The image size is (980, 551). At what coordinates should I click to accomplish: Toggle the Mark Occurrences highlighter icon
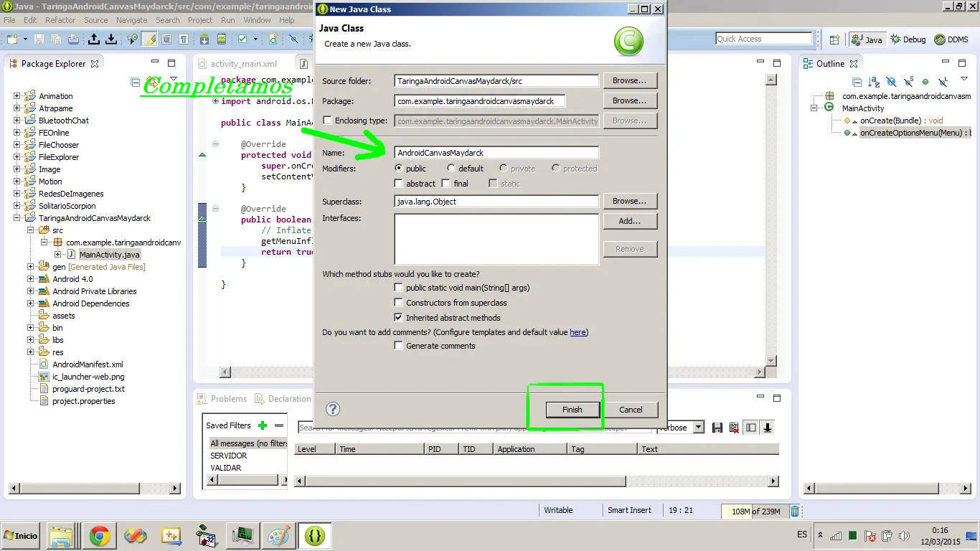pyautogui.click(x=149, y=39)
